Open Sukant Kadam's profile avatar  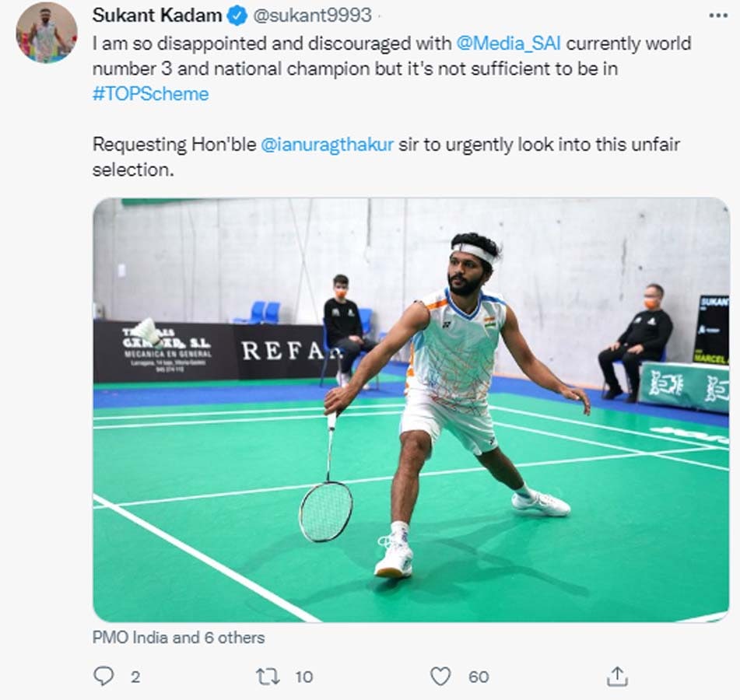coord(46,32)
